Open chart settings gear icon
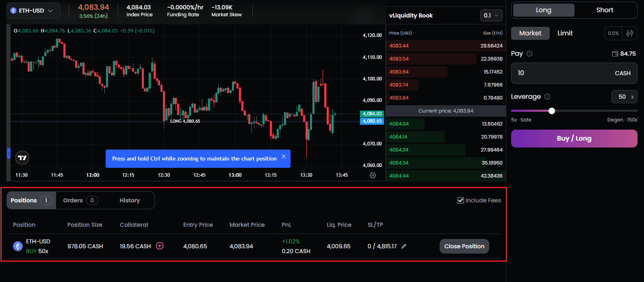 pos(373,175)
